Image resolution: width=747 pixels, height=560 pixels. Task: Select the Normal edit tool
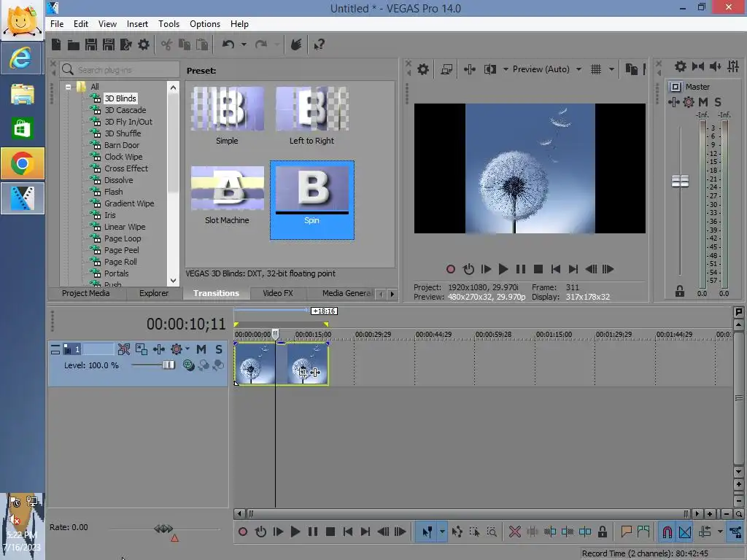pos(427,532)
